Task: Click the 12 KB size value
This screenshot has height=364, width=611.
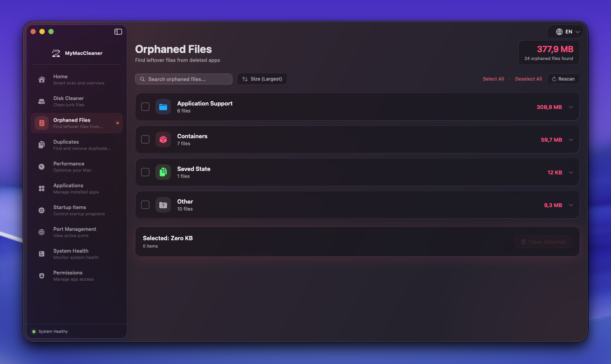Action: pos(555,172)
